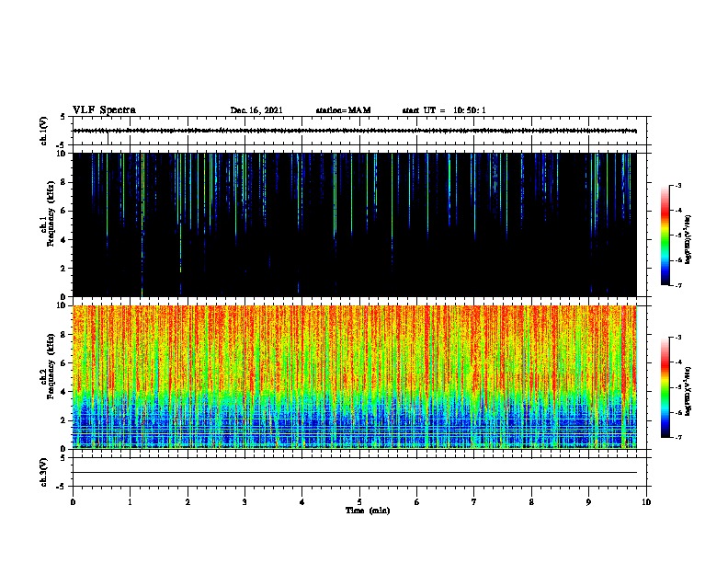The image size is (728, 563).
Task: Click the ch.1 color bar unit label
Action: (x=688, y=239)
